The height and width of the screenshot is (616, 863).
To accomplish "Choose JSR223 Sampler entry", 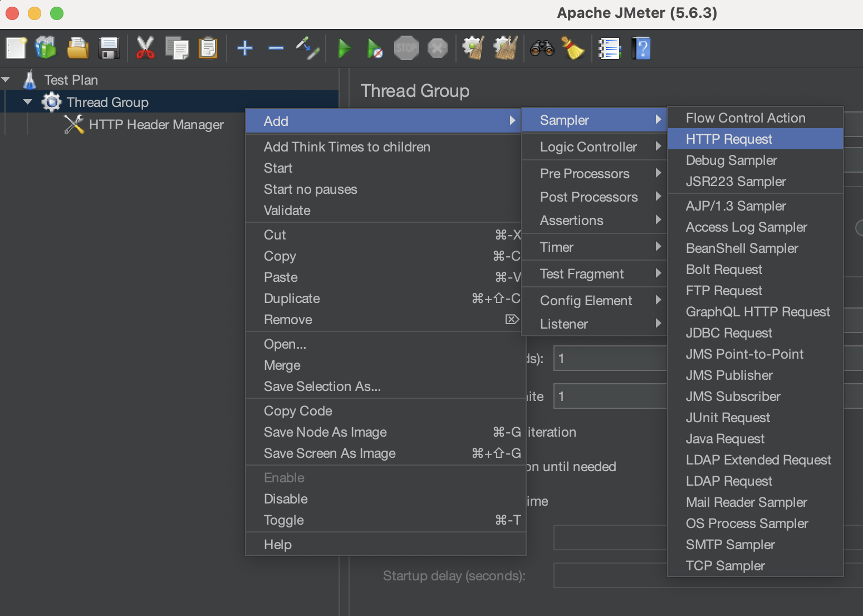I will (x=756, y=181).
